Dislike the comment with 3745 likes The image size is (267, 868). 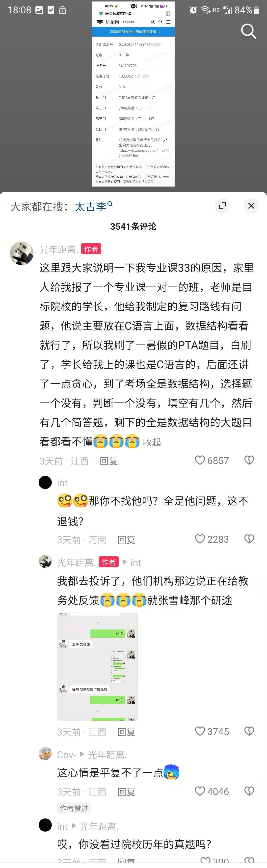249,732
